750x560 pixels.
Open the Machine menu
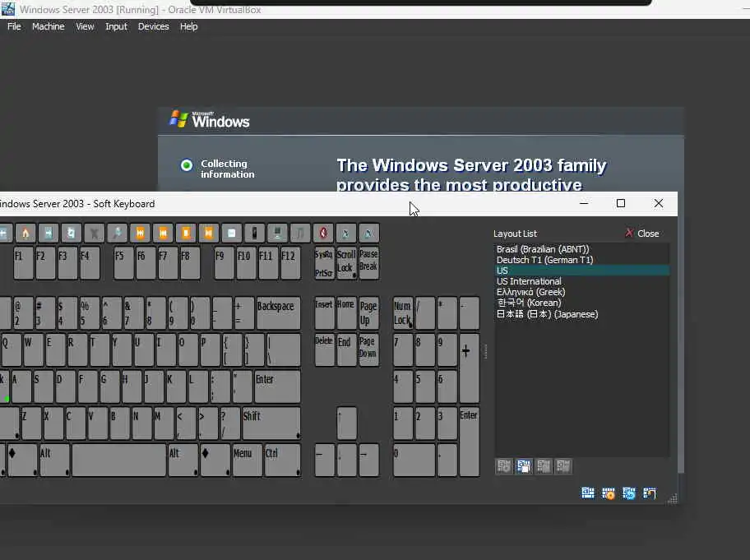pos(49,26)
